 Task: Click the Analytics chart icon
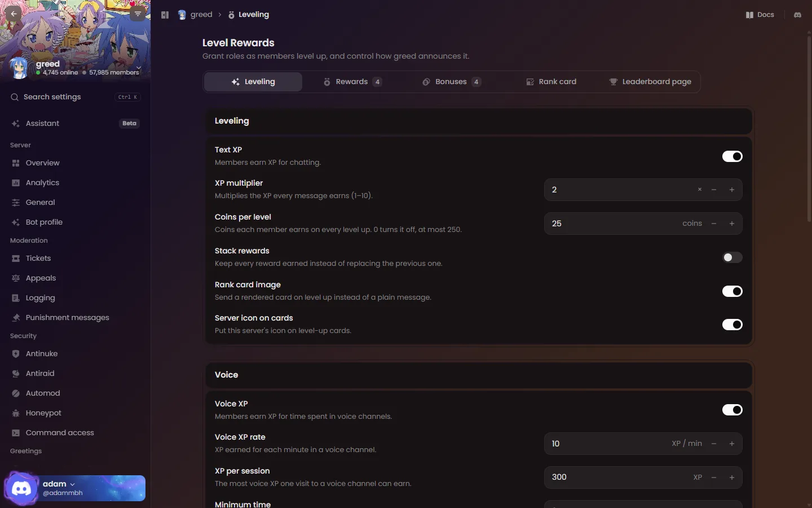click(x=16, y=183)
